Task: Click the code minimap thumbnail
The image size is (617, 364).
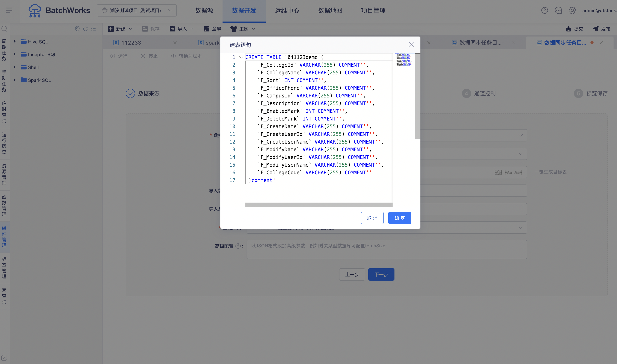Action: pos(403,60)
